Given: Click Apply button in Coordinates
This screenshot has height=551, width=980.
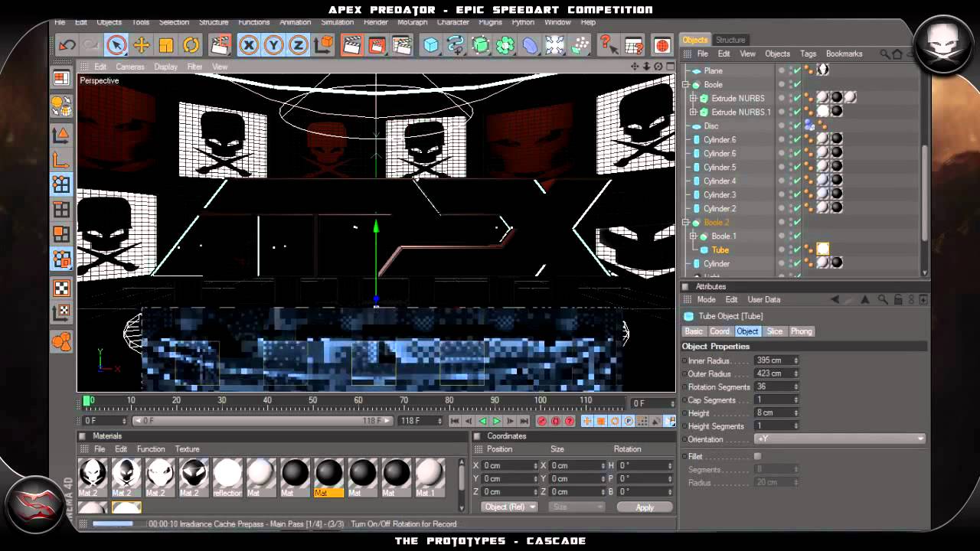Looking at the screenshot, I should (645, 507).
